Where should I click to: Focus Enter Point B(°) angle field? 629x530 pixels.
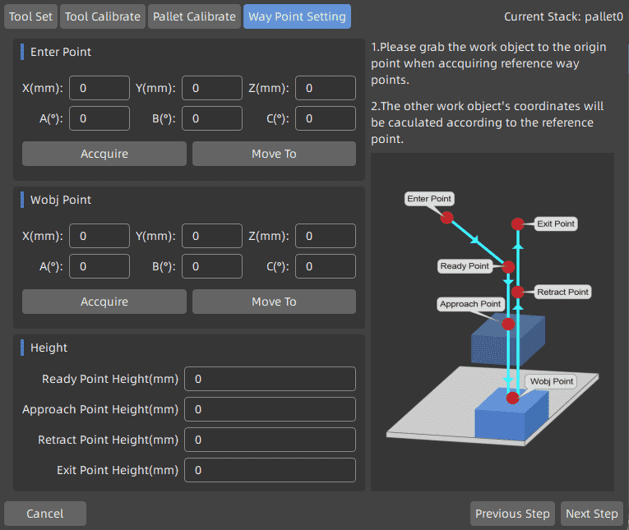212,118
